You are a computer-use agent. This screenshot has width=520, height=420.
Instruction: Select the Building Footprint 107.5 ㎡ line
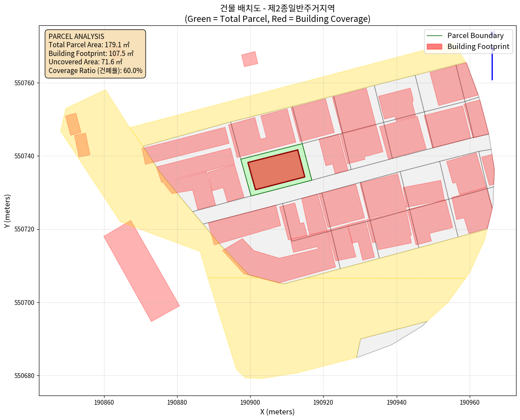[x=91, y=53]
